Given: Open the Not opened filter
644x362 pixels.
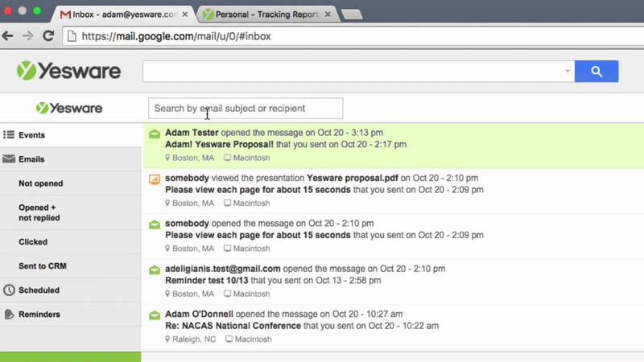Looking at the screenshot, I should [x=70, y=183].
